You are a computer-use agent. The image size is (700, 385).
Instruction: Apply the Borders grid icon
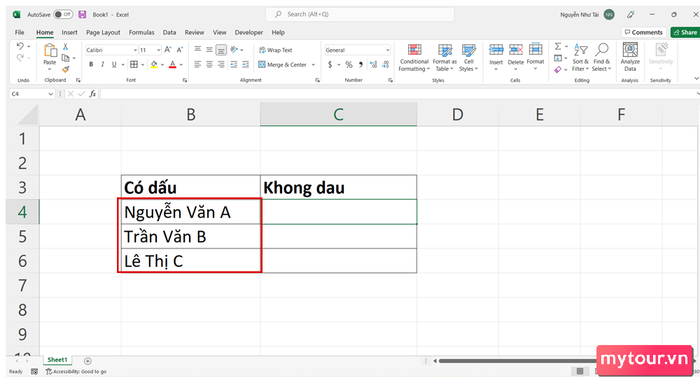click(133, 65)
